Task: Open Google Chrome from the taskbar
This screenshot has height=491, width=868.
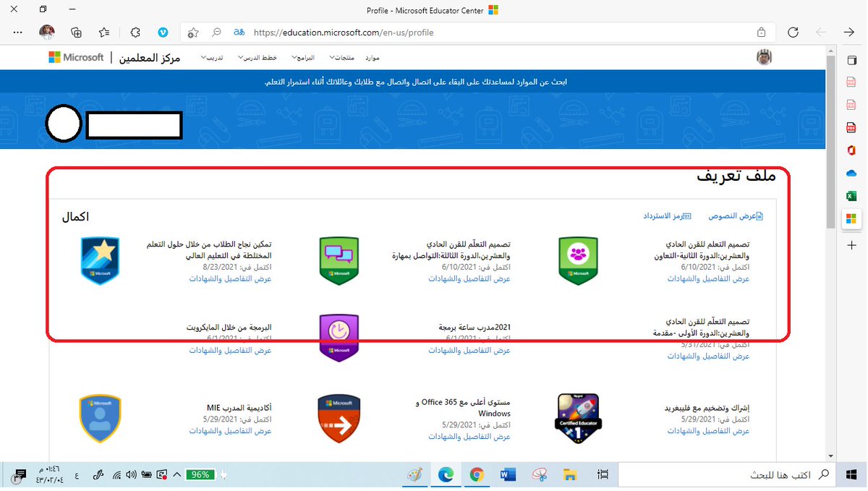Action: pos(477,475)
